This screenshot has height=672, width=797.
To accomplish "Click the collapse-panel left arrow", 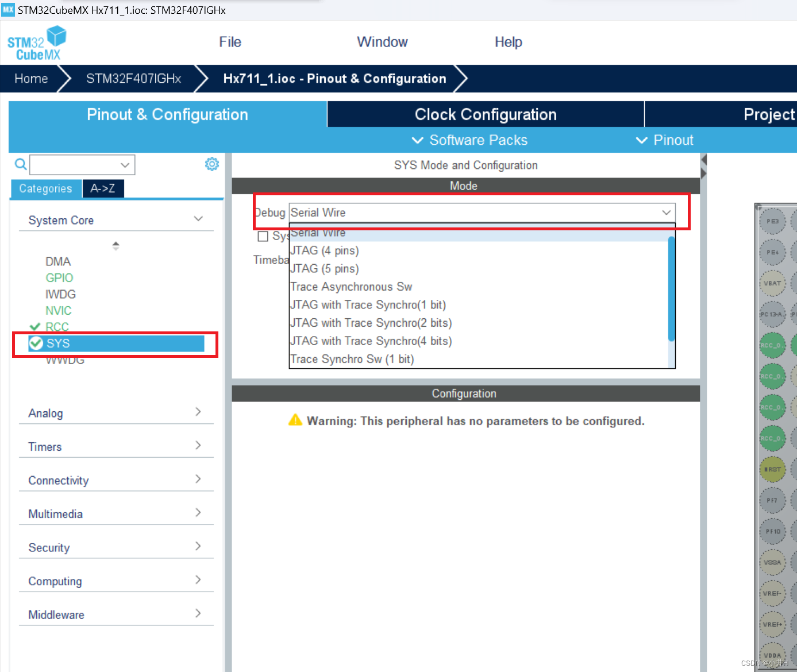I will 703,160.
